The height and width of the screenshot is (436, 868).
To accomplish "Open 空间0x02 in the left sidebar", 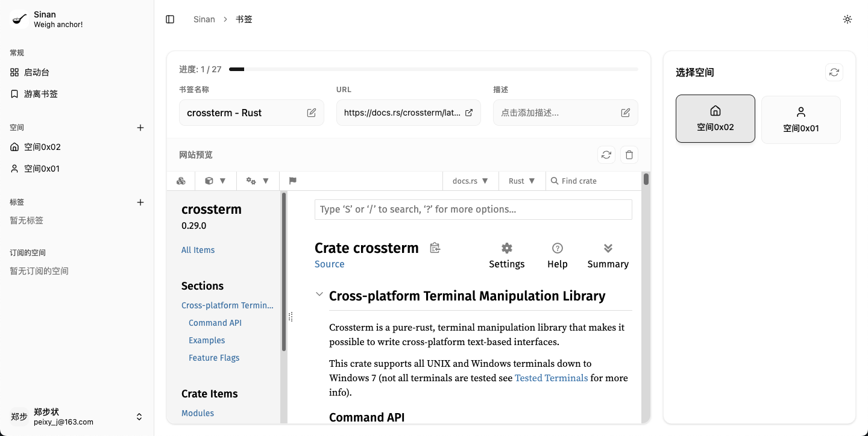I will (x=77, y=147).
